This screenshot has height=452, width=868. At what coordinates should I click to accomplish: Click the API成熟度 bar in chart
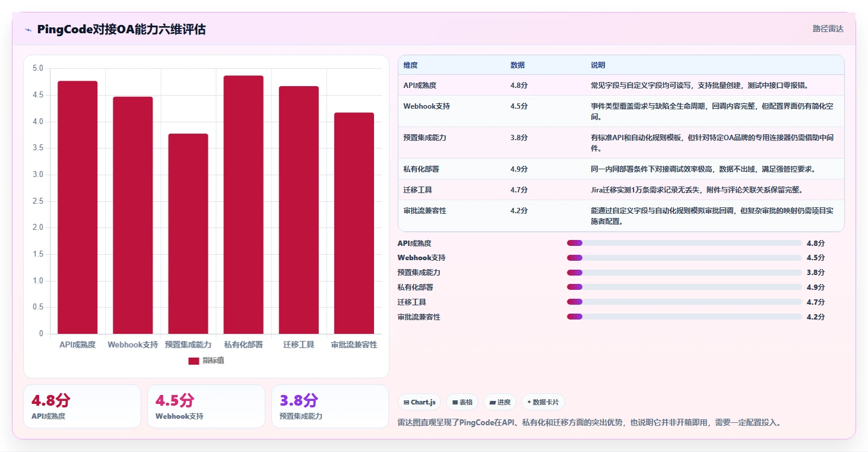point(78,207)
